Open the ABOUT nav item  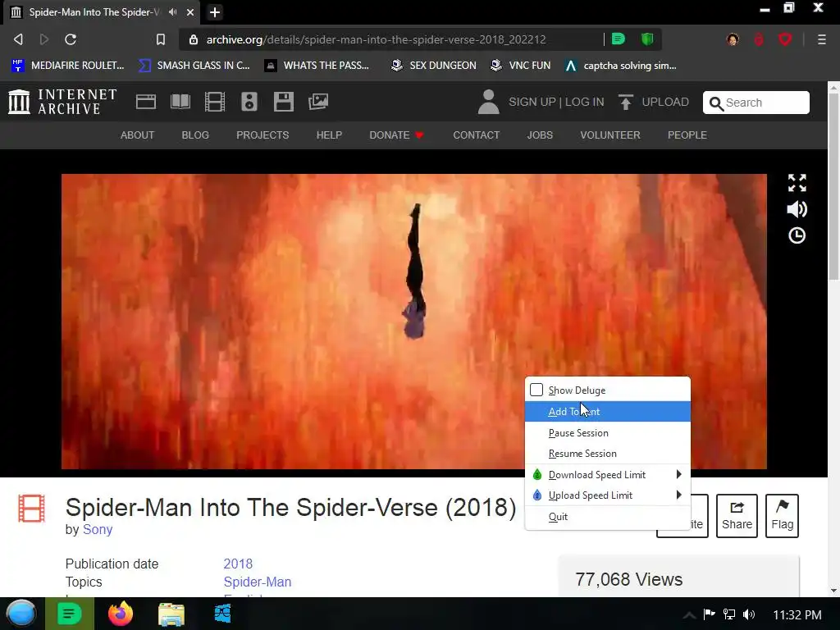[x=137, y=135]
